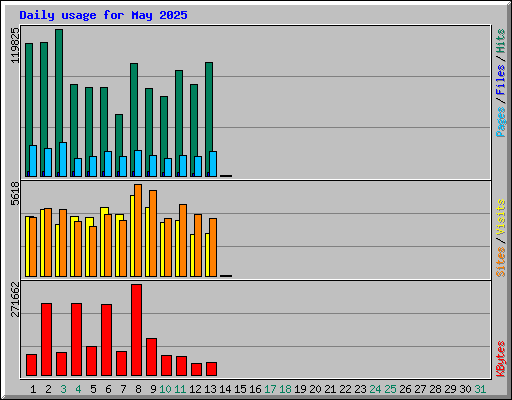Click the blue "Files" legend label
The width and height of the screenshot is (512, 400).
point(501,79)
